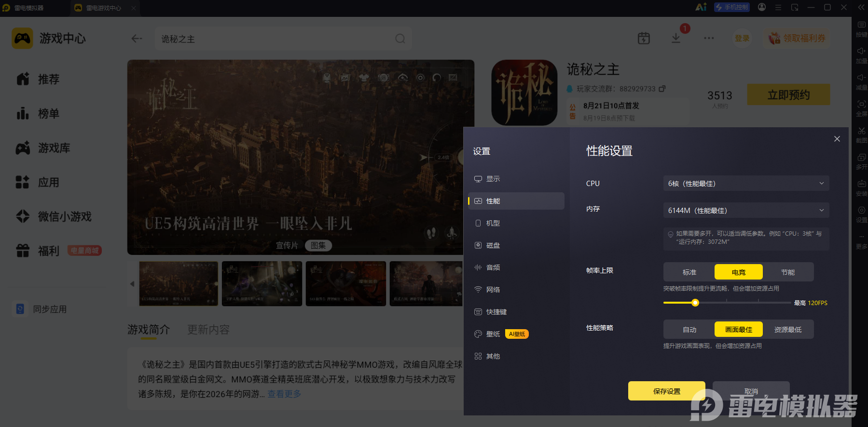
Task: Show more (更多) sidebar tools
Action: (x=861, y=240)
